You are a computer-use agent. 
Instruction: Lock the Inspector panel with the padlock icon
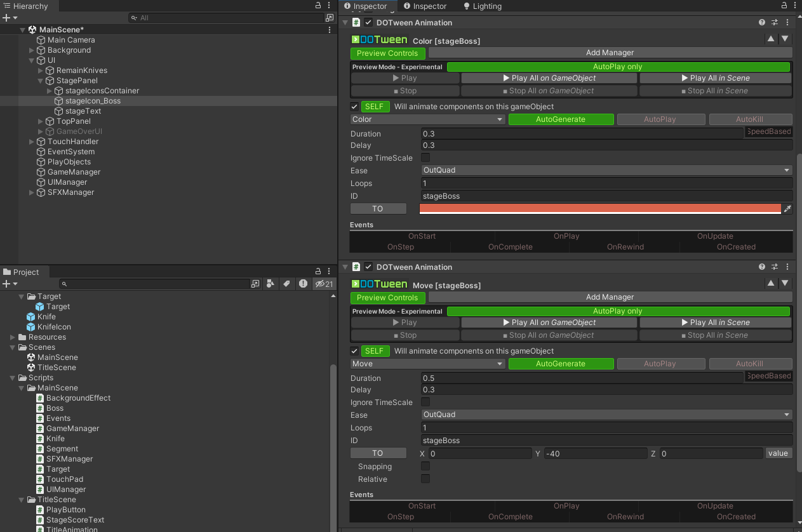coord(785,6)
